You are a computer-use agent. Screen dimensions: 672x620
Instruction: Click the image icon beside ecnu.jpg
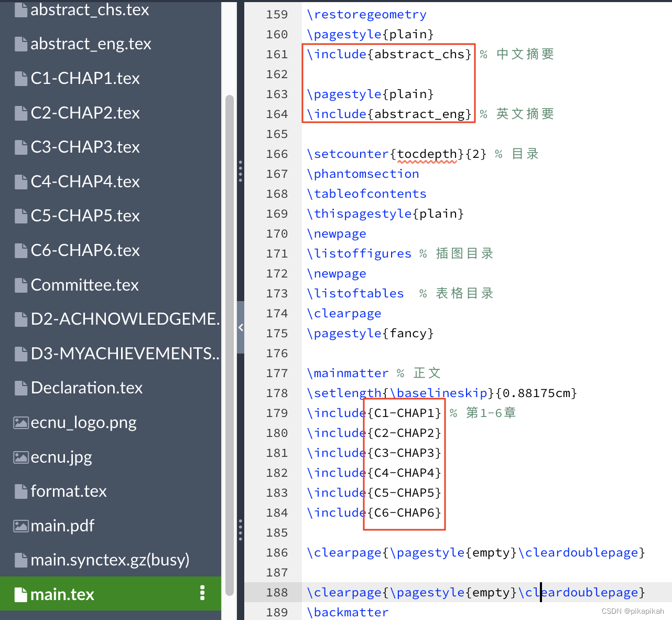(21, 457)
